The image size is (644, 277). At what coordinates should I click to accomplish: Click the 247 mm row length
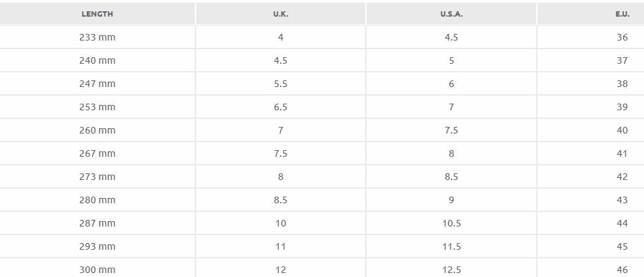pos(97,84)
